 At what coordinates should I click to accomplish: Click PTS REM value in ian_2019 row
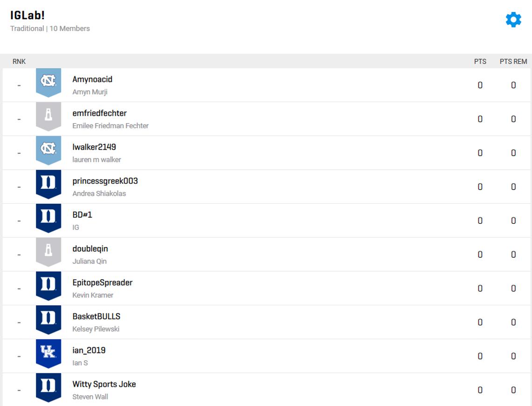[513, 356]
